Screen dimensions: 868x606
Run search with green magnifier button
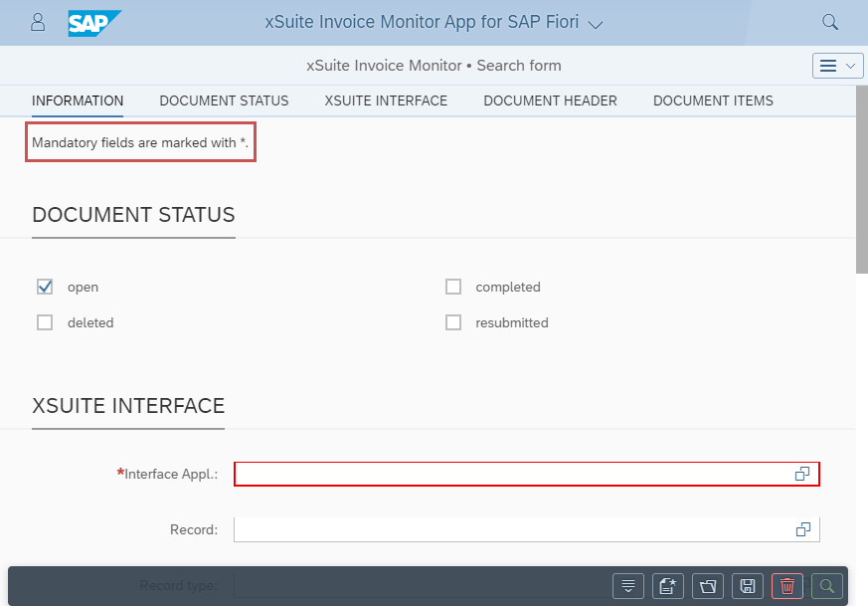[827, 586]
